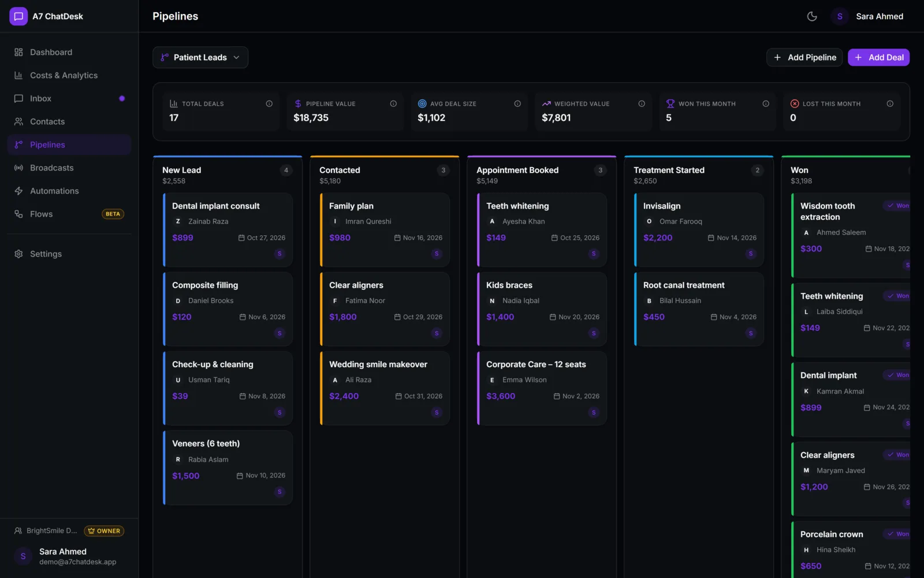Viewport: 924px width, 578px height.
Task: Select the Wedding smile makeover deal
Action: 385,388
